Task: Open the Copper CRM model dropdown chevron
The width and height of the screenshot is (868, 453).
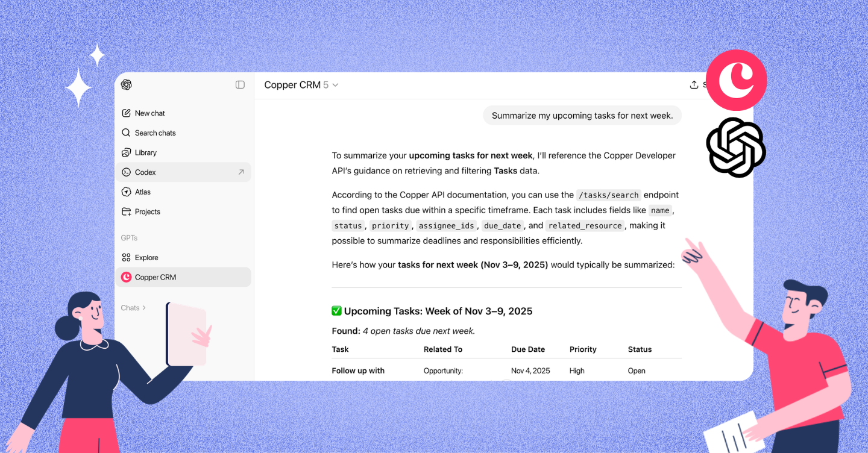Action: (336, 85)
